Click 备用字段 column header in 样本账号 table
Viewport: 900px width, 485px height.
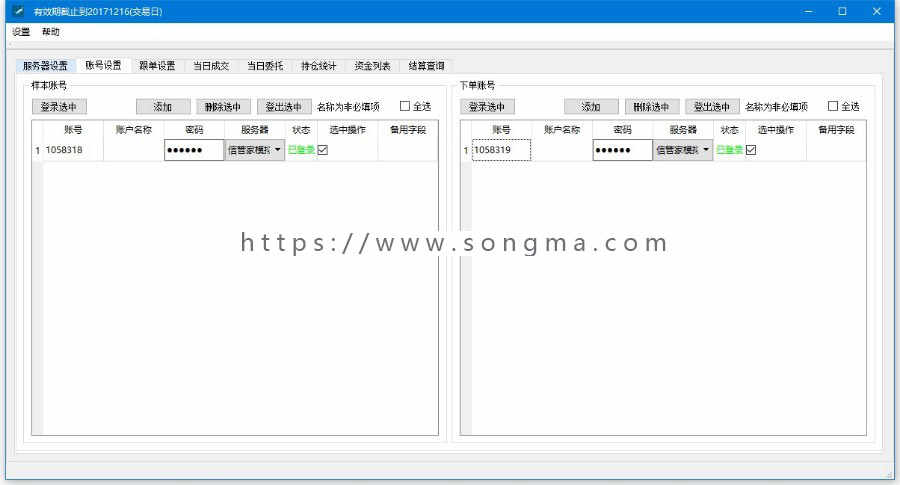coord(408,130)
